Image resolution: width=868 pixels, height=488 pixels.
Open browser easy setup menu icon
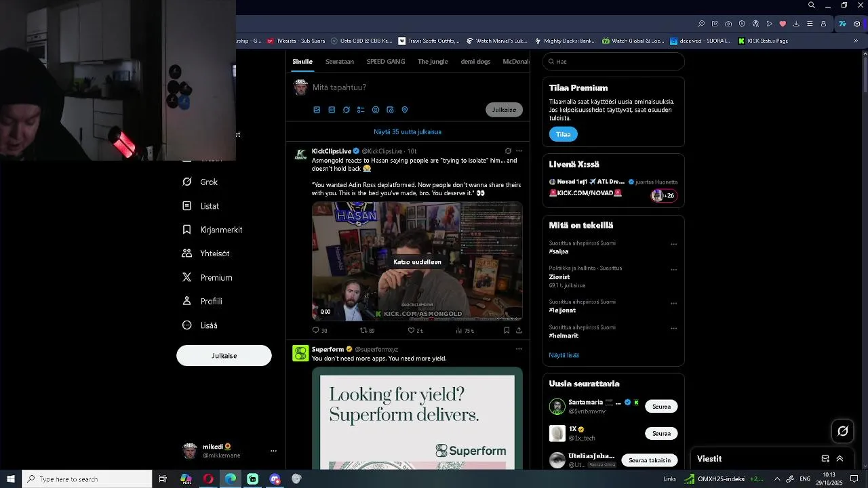point(810,24)
